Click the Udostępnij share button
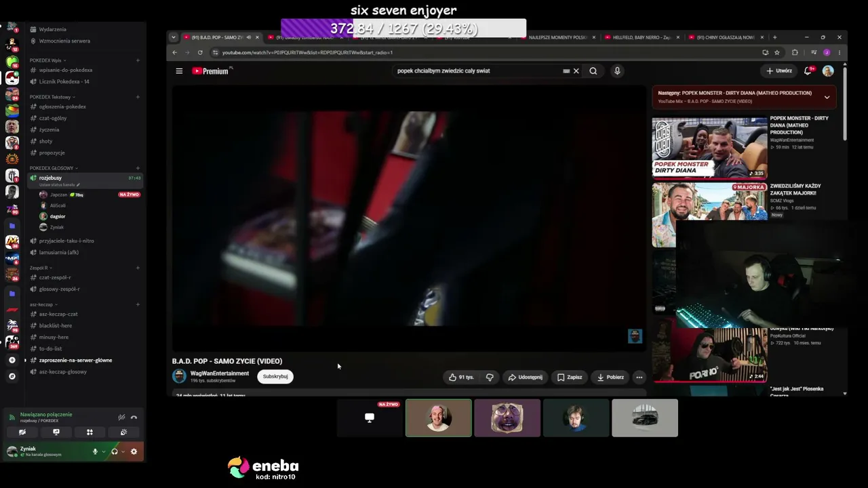This screenshot has width=868, height=488. tap(526, 377)
